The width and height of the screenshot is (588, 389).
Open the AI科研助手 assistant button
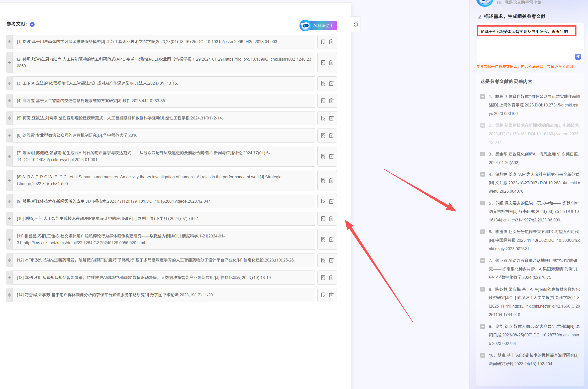(319, 26)
